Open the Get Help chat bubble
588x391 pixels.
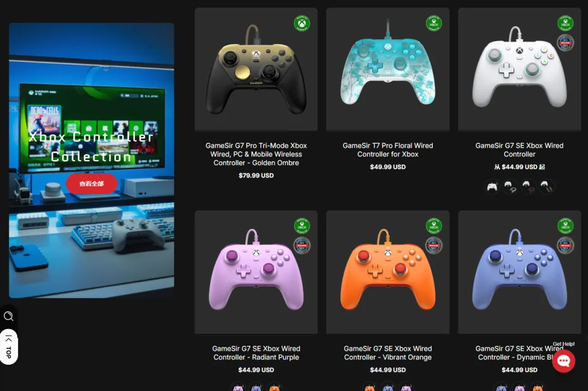[x=563, y=361]
